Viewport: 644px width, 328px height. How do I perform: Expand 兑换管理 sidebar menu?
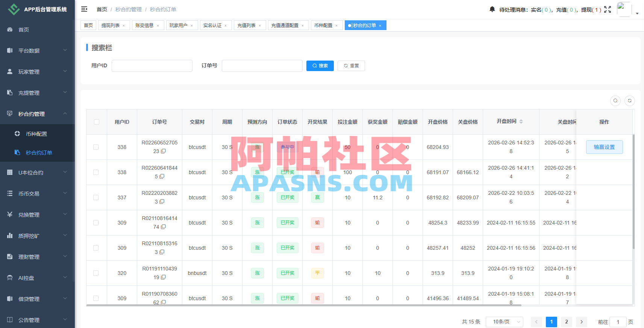(37, 214)
